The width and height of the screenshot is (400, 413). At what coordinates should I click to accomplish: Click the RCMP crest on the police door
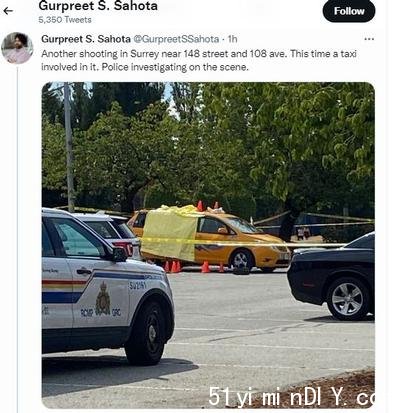coord(103,299)
